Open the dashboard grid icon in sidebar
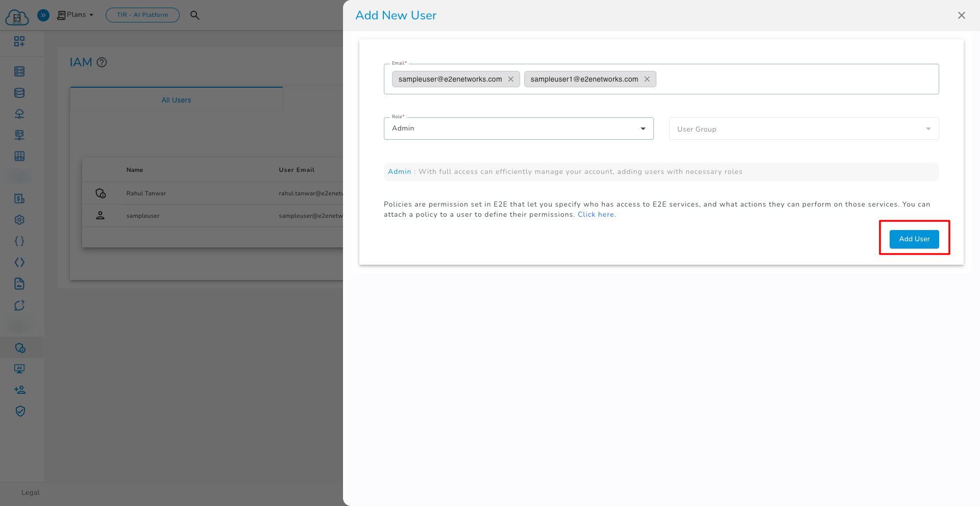980x506 pixels. [x=19, y=41]
